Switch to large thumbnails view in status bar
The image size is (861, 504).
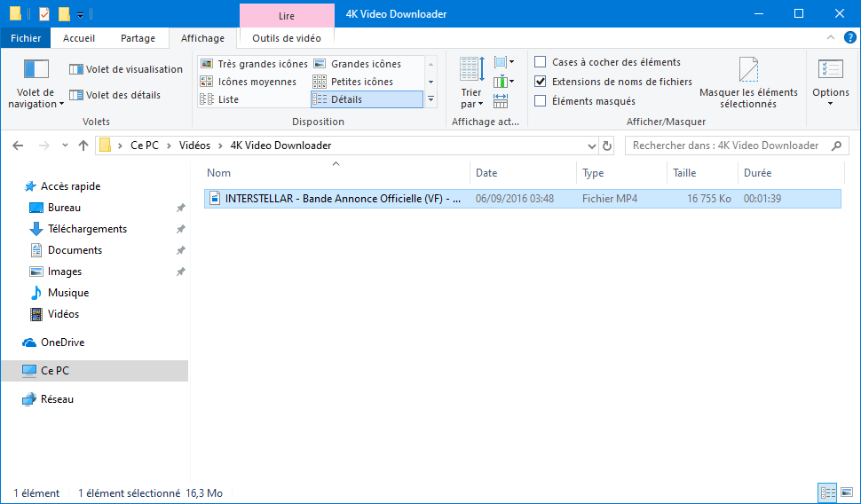pos(846,492)
